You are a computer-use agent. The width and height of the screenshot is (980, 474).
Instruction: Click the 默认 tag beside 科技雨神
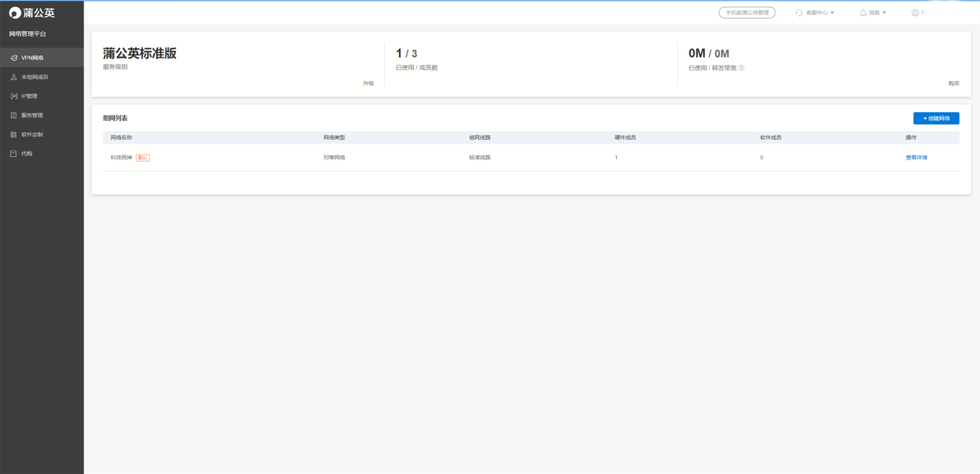tap(143, 158)
